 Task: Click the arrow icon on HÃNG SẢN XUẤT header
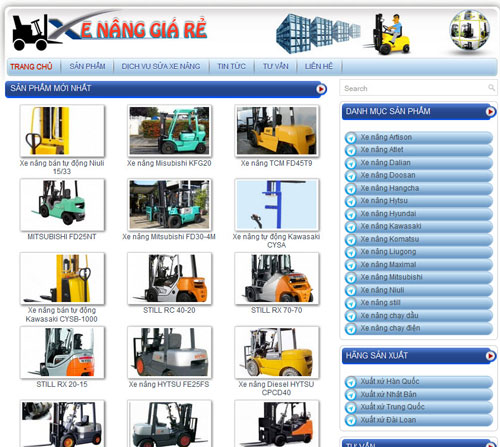pyautogui.click(x=490, y=356)
